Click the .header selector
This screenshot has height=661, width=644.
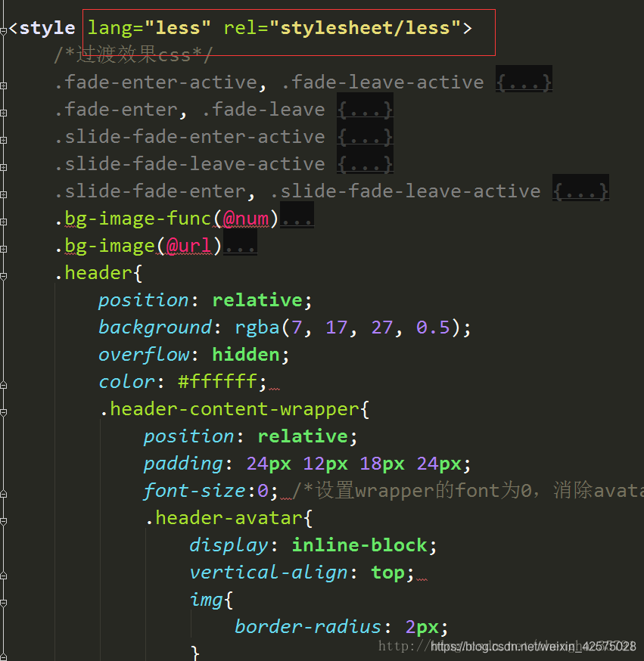click(94, 273)
